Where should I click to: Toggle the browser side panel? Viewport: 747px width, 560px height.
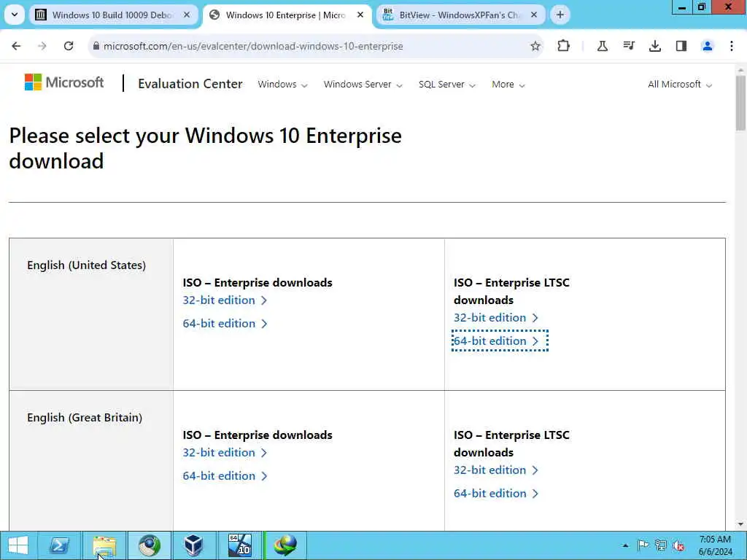coord(681,46)
